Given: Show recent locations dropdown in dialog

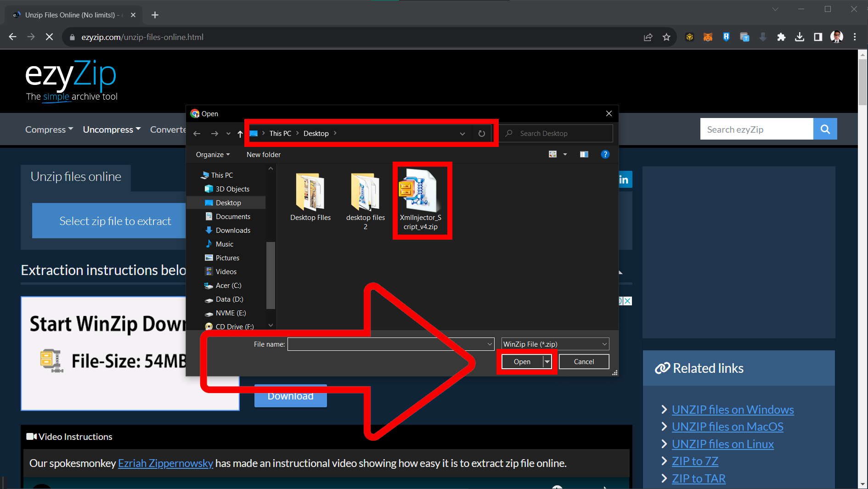Looking at the screenshot, I should pyautogui.click(x=228, y=134).
